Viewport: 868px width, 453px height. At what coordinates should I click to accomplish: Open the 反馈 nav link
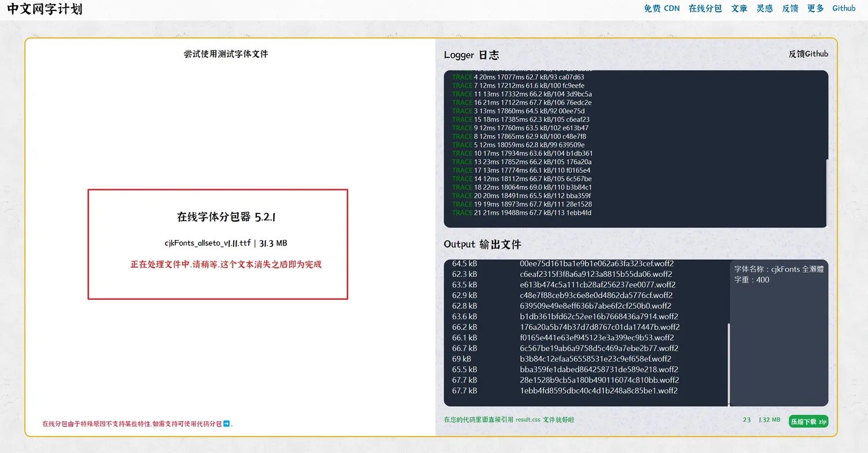point(790,9)
